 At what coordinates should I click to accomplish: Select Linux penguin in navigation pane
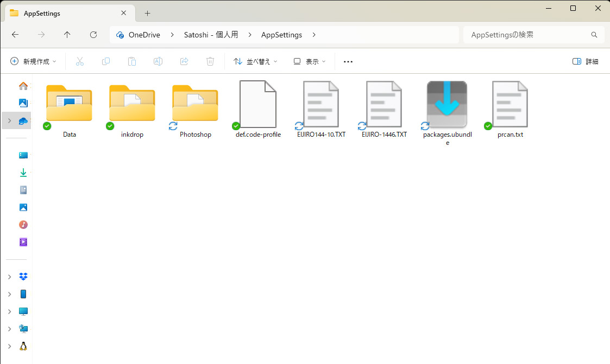pyautogui.click(x=23, y=346)
